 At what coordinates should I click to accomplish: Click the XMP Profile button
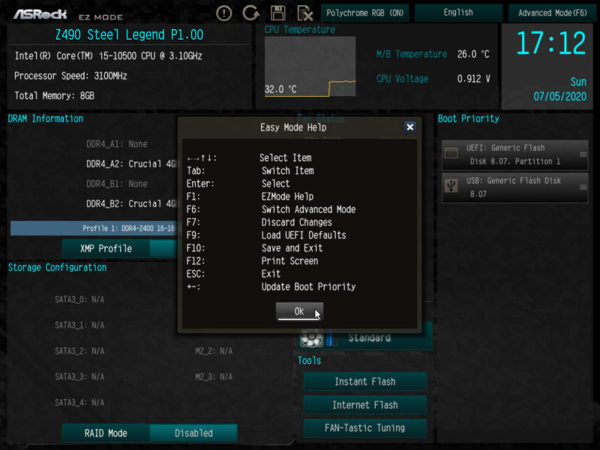[x=106, y=249]
